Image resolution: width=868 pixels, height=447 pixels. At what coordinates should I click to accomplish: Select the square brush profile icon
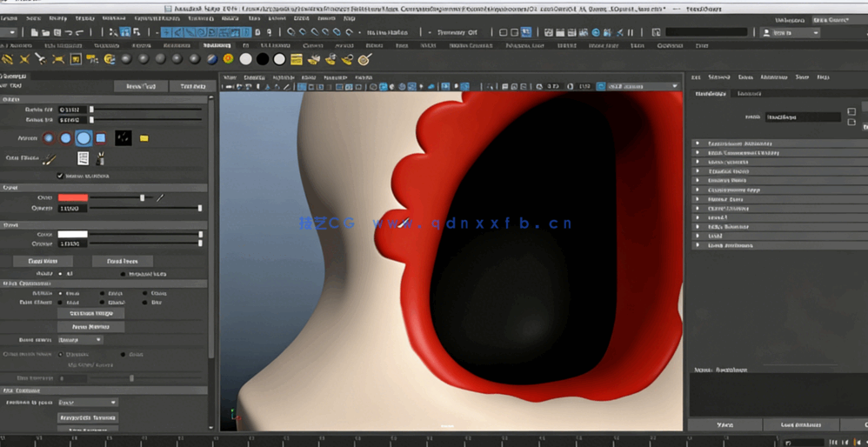pyautogui.click(x=101, y=138)
